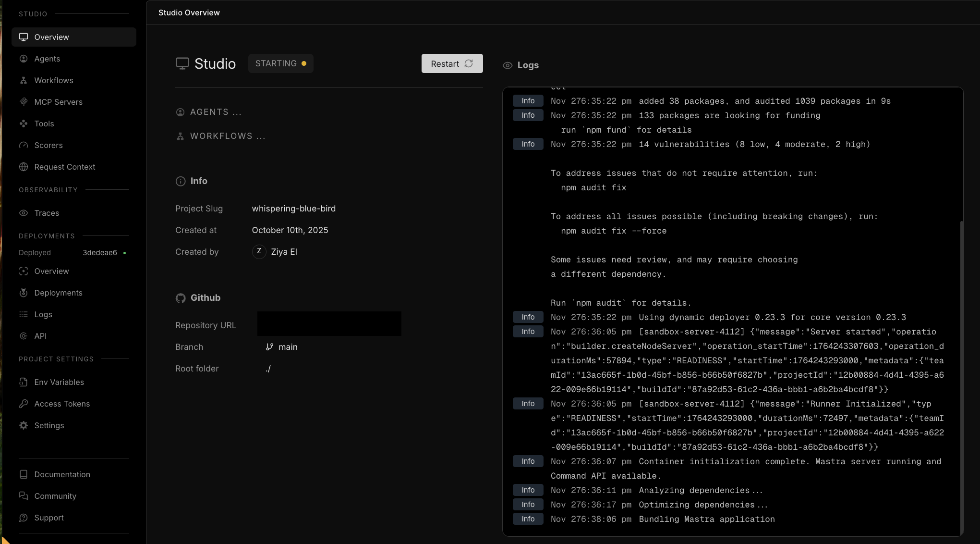980x544 pixels.
Task: Click the Logs eye icon in header
Action: coord(508,65)
